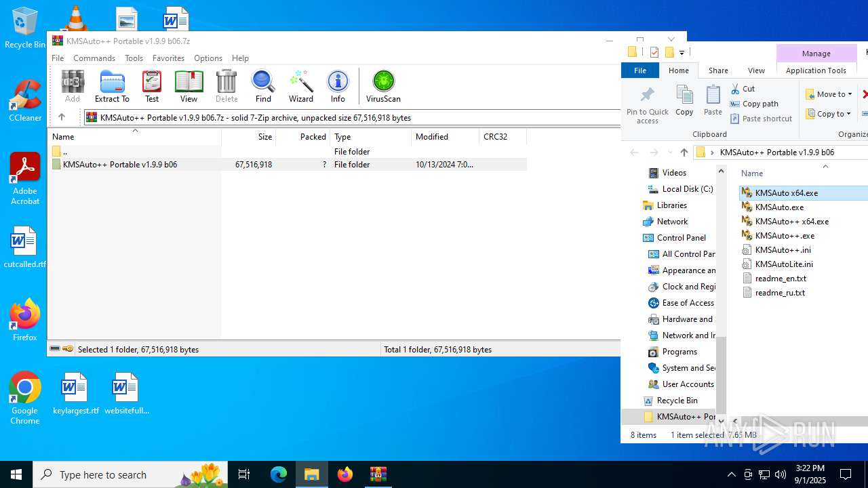
Task: Open Task View on taskbar
Action: 245,474
